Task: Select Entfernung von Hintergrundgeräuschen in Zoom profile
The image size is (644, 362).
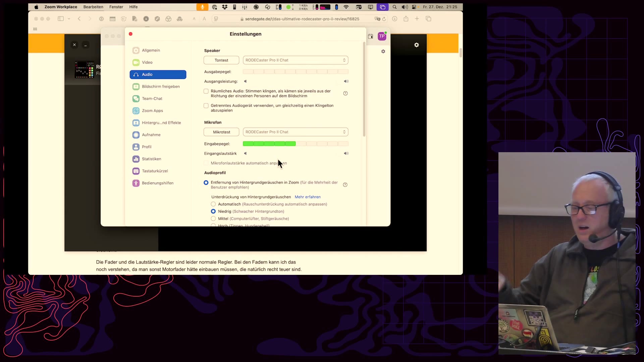Action: point(206,183)
